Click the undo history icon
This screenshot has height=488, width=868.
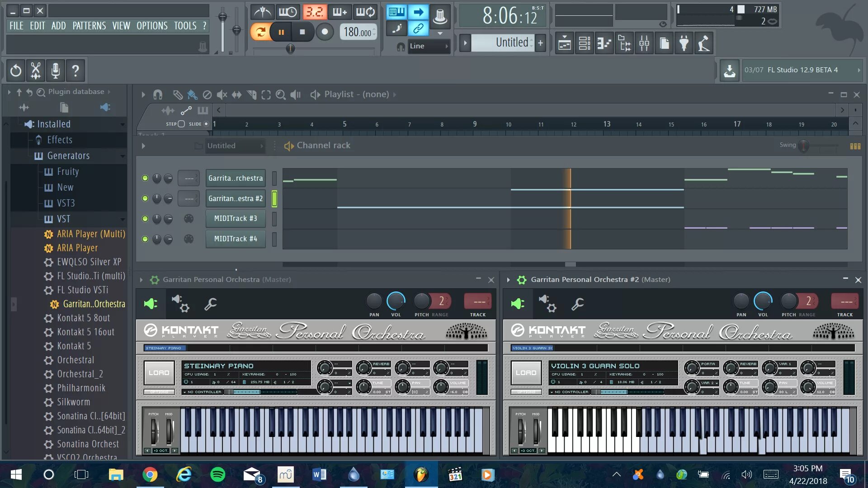[x=16, y=70]
